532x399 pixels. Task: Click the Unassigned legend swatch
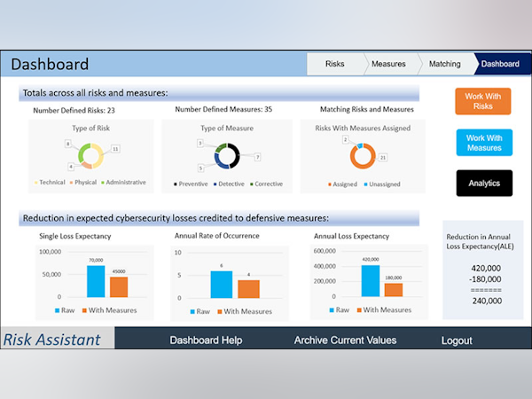(365, 184)
